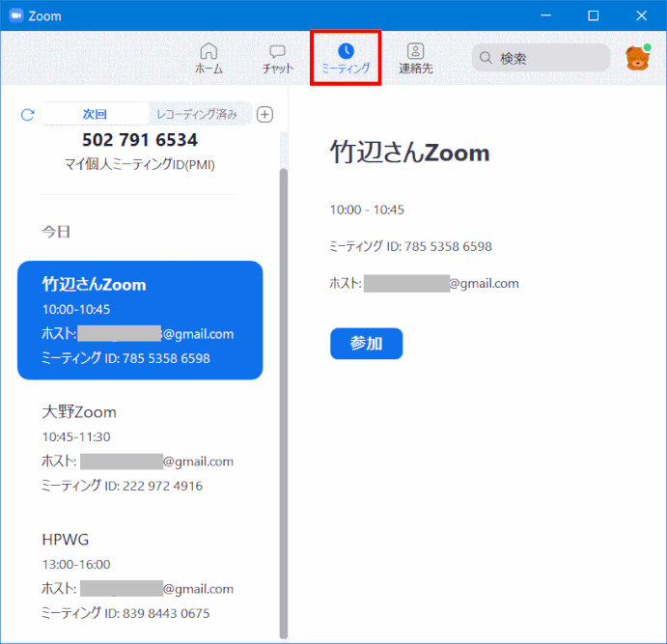Close the Zoom window
This screenshot has height=644, width=667.
642,15
